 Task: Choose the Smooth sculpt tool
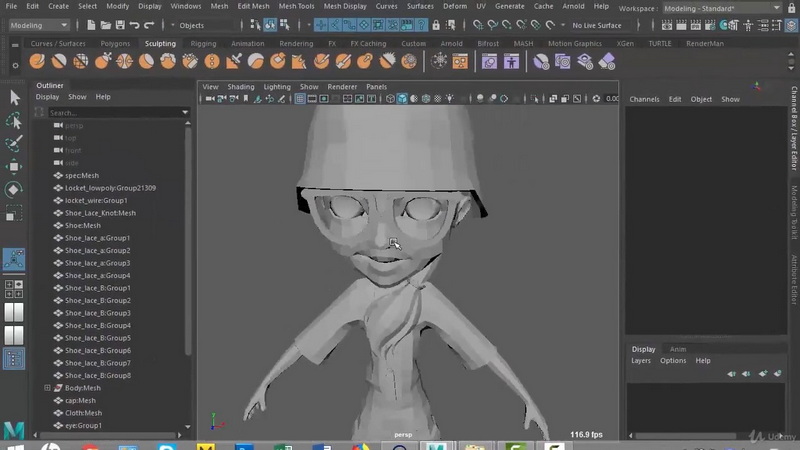click(x=59, y=62)
